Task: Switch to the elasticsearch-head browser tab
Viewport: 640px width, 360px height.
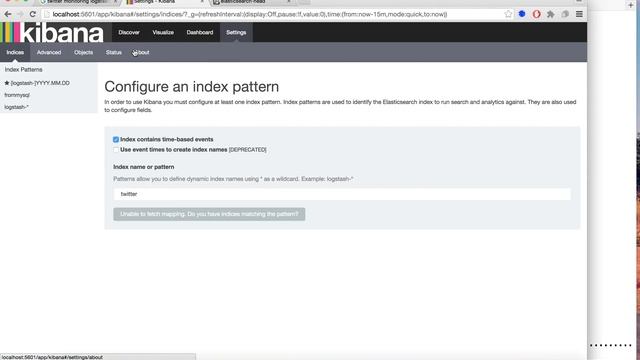Action: 251,2
